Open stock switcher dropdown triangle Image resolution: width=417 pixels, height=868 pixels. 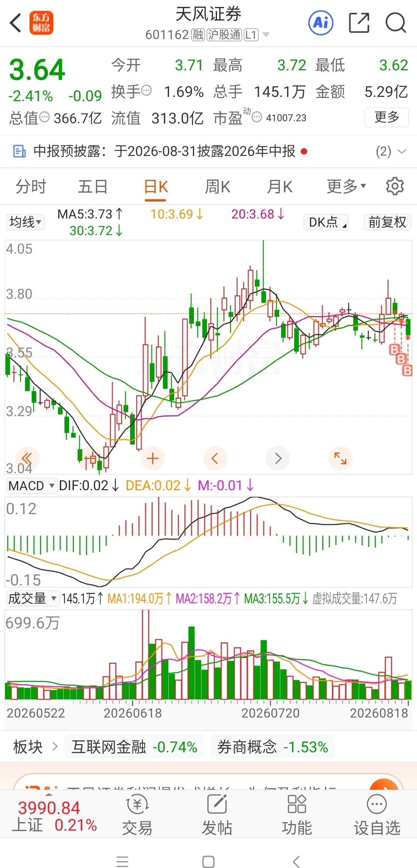pyautogui.click(x=266, y=35)
